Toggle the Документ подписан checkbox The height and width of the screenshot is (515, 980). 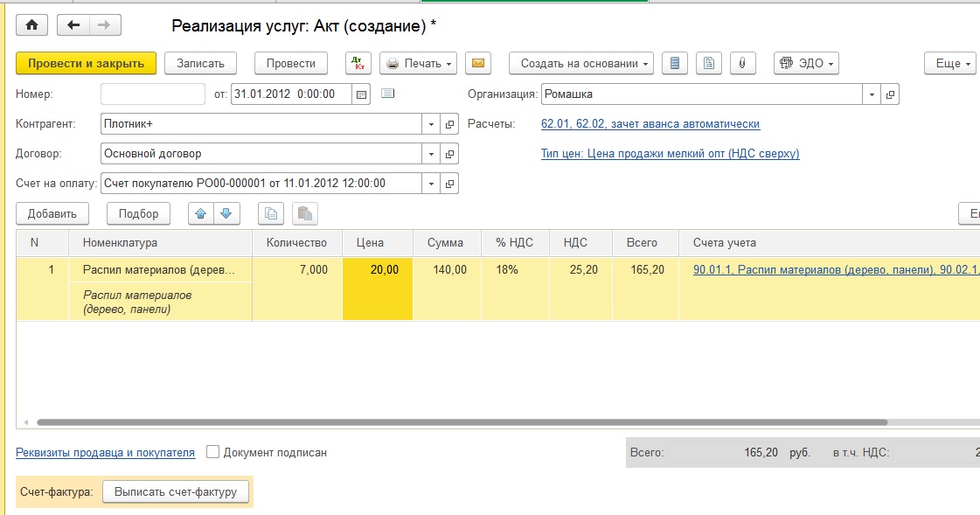(x=212, y=452)
